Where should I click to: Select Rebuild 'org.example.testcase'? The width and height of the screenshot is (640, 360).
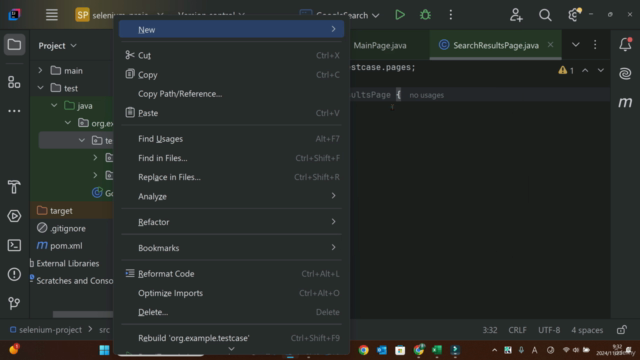tap(231, 338)
